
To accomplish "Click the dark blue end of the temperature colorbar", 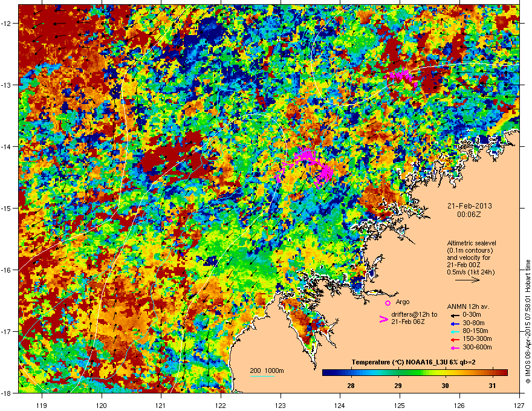I will click(326, 372).
